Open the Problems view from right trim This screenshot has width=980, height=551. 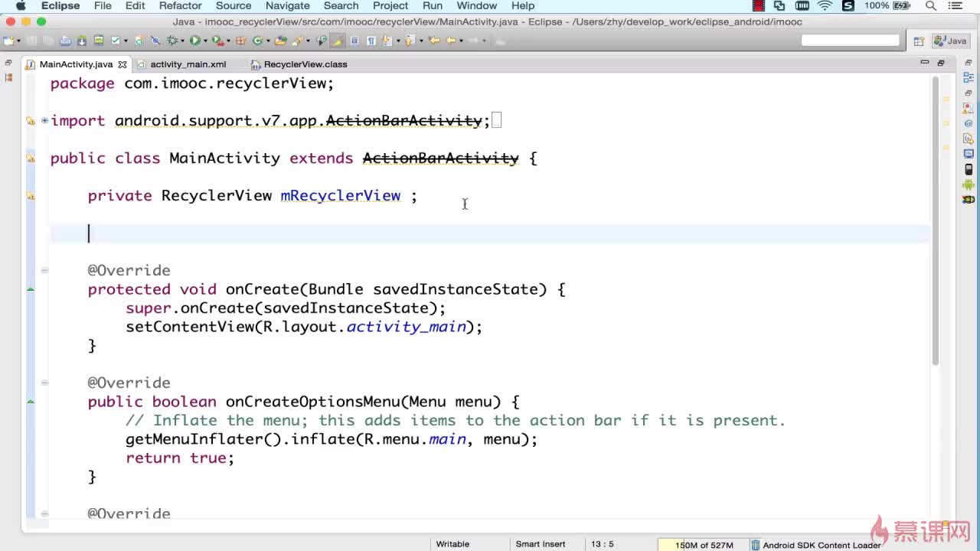pyautogui.click(x=969, y=108)
